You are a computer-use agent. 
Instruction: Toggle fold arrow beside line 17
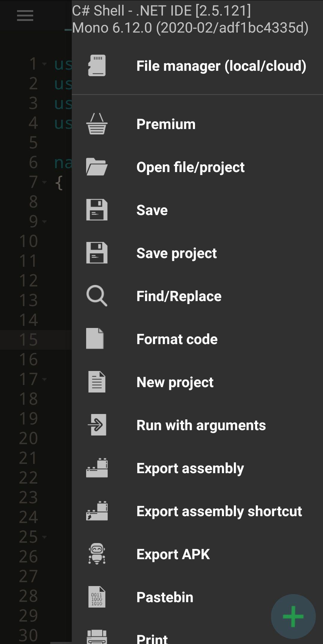tap(44, 379)
